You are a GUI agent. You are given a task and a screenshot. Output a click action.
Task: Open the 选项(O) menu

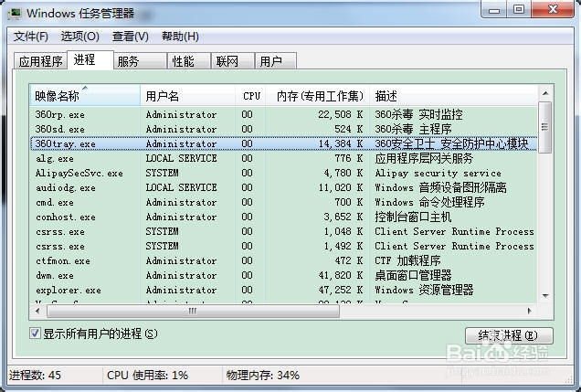tap(80, 37)
